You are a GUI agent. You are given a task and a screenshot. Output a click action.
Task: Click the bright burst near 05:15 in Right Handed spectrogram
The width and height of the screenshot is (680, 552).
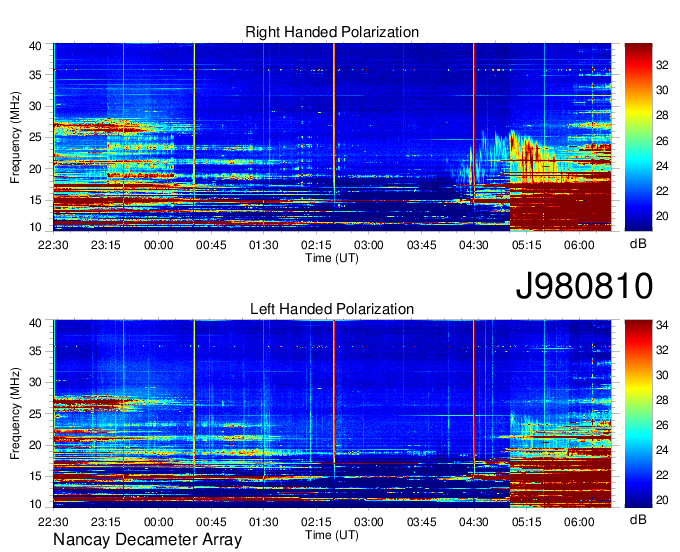point(527,156)
